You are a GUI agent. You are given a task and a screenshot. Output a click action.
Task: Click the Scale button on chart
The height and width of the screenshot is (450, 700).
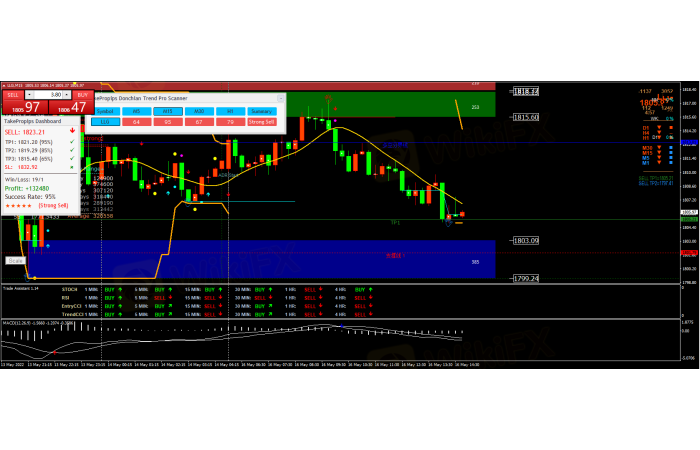pyautogui.click(x=15, y=260)
